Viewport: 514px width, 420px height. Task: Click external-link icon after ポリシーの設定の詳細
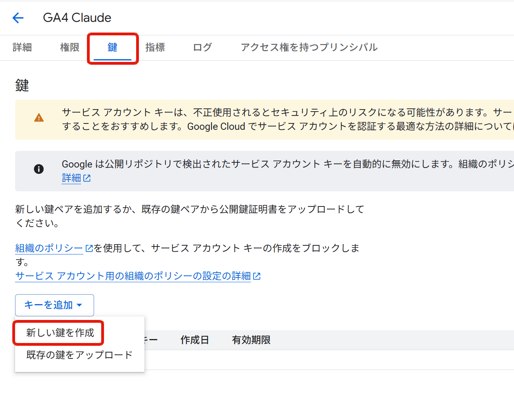point(257,276)
